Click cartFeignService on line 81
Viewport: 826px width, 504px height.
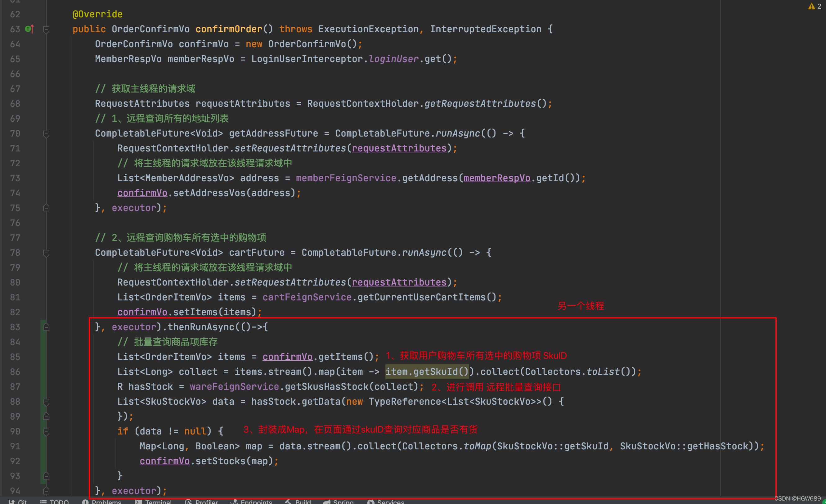coord(307,297)
